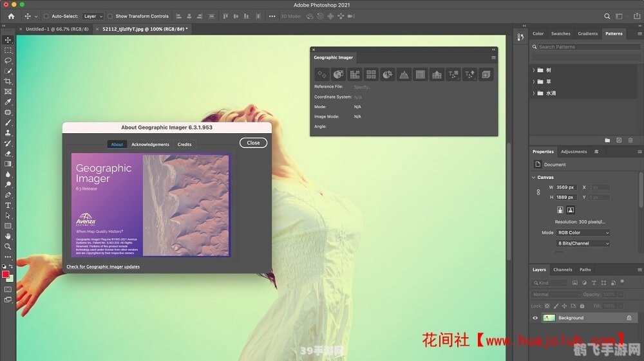Switch to the Adjustments tab
This screenshot has width=644, height=361.
(x=574, y=152)
